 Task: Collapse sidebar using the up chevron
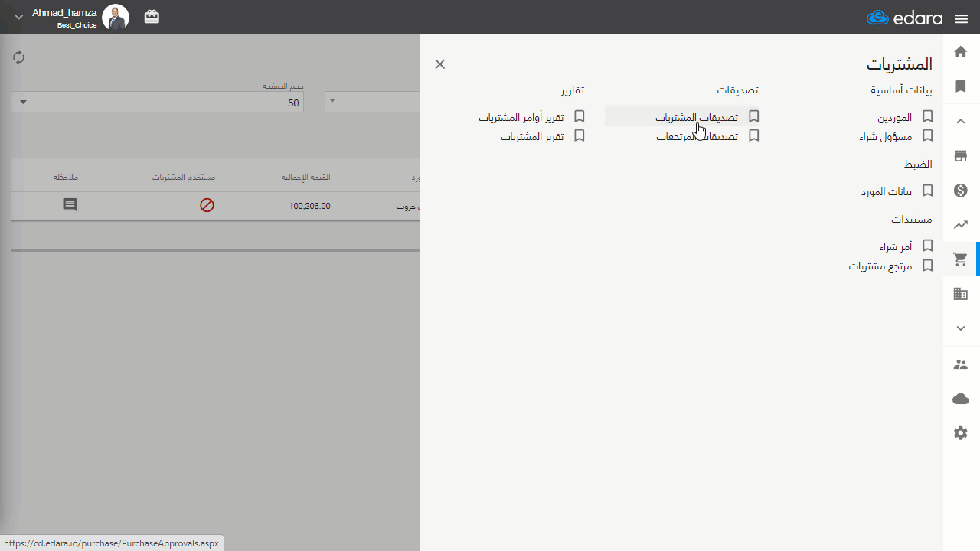[x=961, y=121]
